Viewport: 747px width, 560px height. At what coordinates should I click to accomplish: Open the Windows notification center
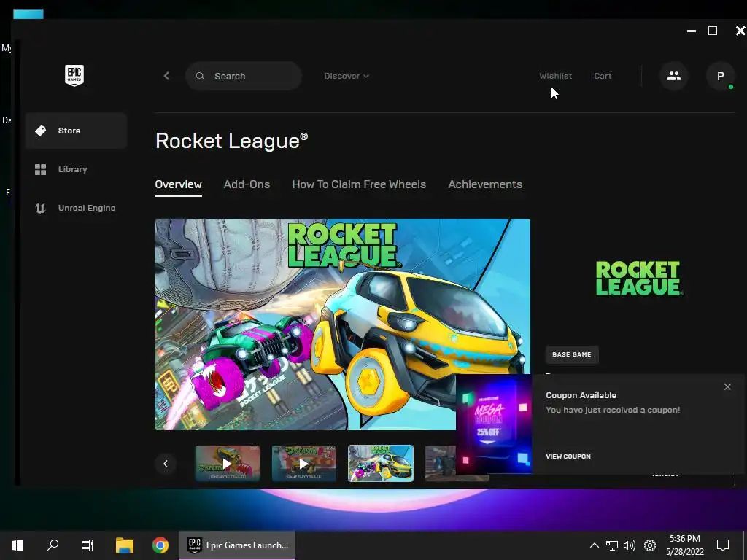tap(723, 545)
